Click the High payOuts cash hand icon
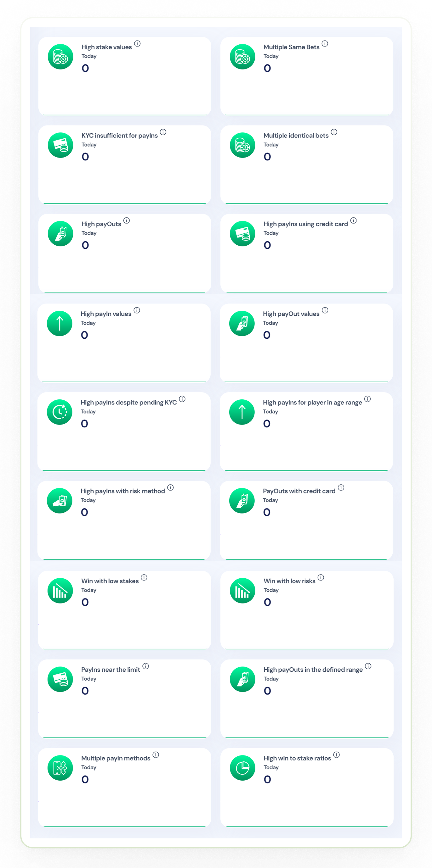 [x=60, y=233]
